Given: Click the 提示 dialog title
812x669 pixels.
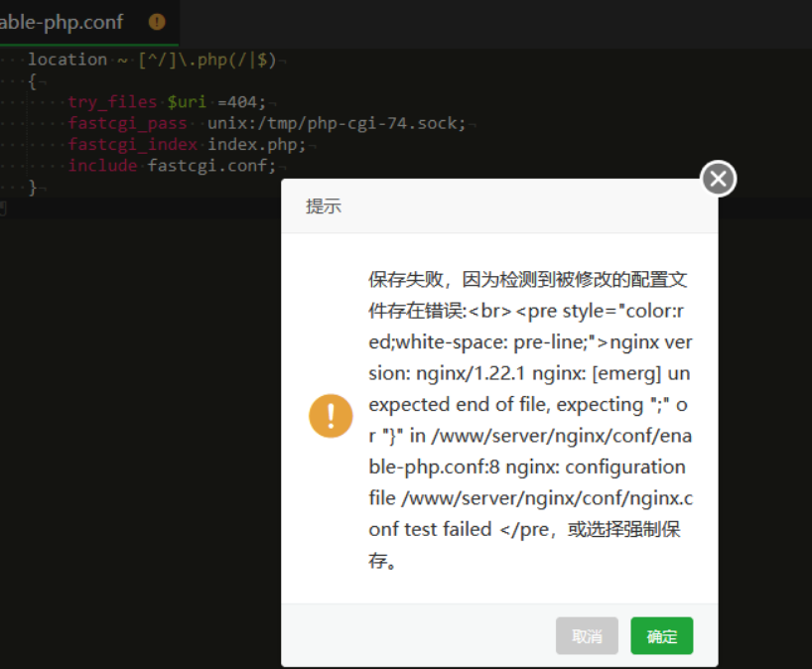Looking at the screenshot, I should click(324, 206).
